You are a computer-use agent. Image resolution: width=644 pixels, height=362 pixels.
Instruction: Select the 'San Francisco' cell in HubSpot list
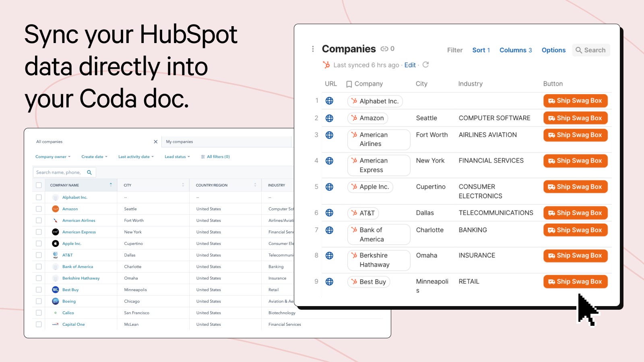136,313
